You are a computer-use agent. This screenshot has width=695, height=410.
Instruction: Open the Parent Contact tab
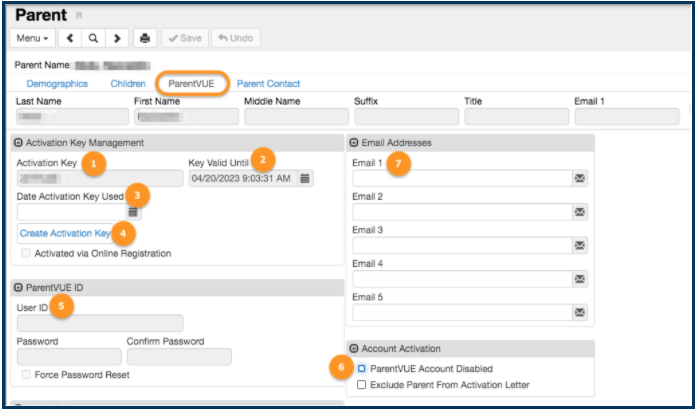pyautogui.click(x=268, y=83)
